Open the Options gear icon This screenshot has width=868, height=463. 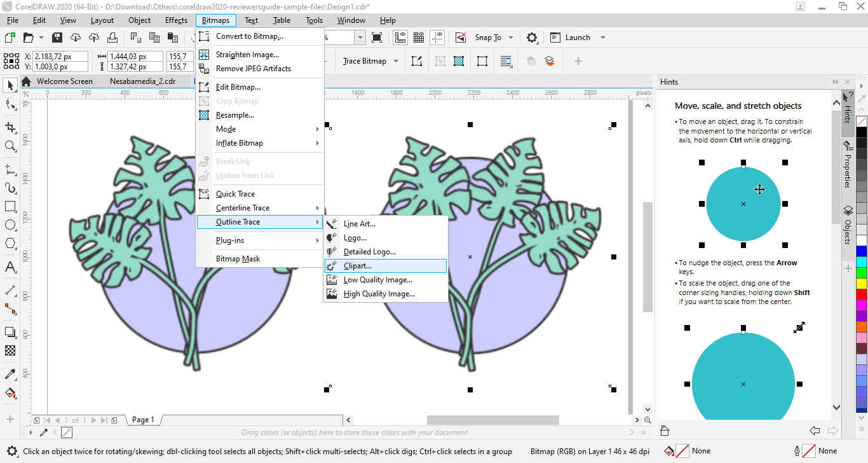point(532,38)
